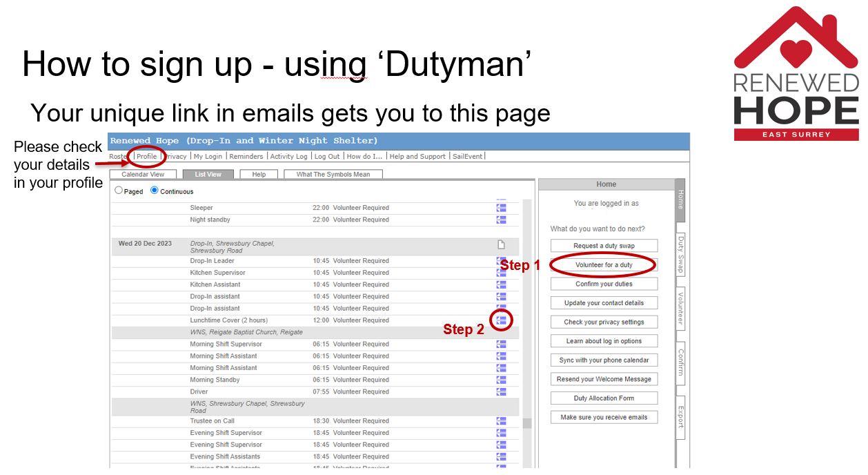Click the Check your privacy settings button
Image resolution: width=868 pixels, height=475 pixels.
pos(604,322)
